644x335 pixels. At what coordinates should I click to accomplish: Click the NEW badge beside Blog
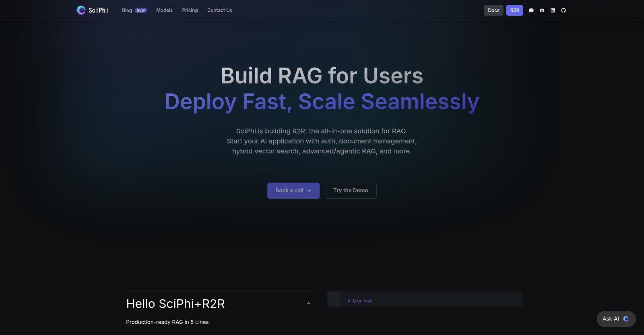140,10
